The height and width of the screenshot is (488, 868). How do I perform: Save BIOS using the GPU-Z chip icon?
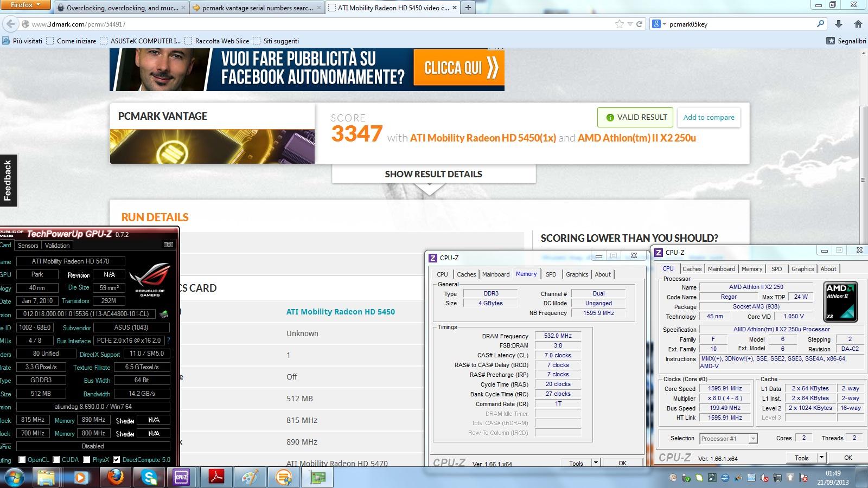tap(164, 314)
